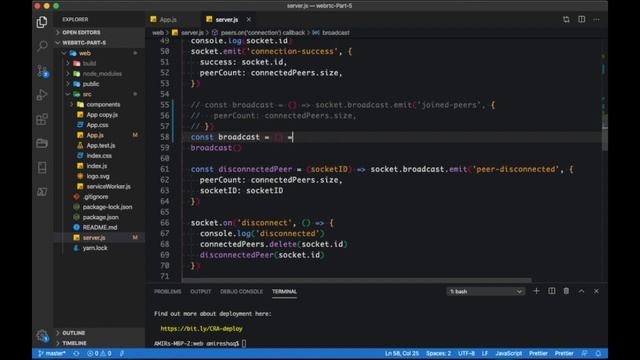Open serviceWorker.js in explorer

pyautogui.click(x=108, y=186)
